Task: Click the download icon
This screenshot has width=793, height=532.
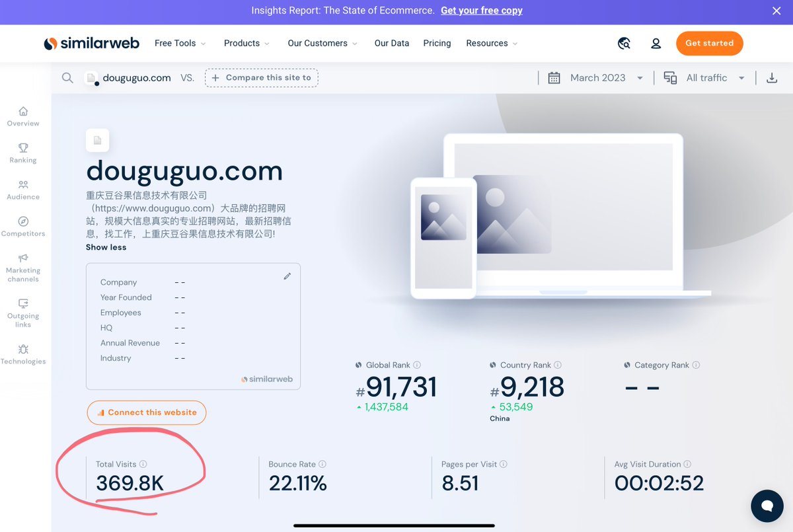Action: [x=771, y=78]
